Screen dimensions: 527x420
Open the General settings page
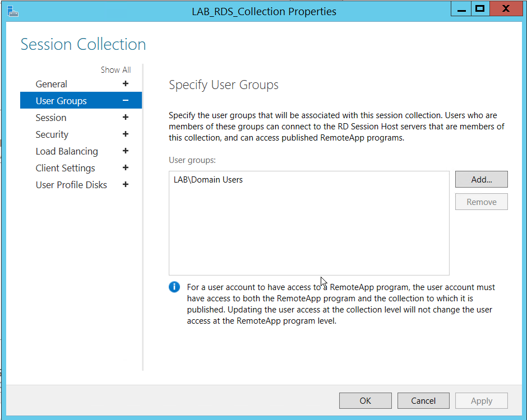pyautogui.click(x=52, y=84)
